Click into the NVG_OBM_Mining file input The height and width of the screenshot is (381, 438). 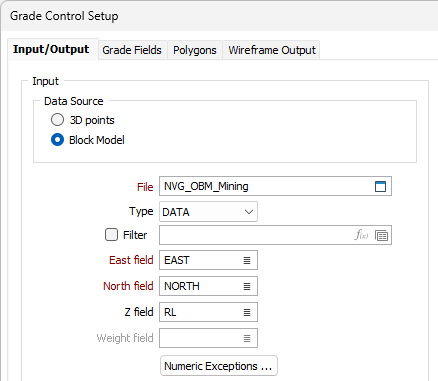[x=267, y=186]
